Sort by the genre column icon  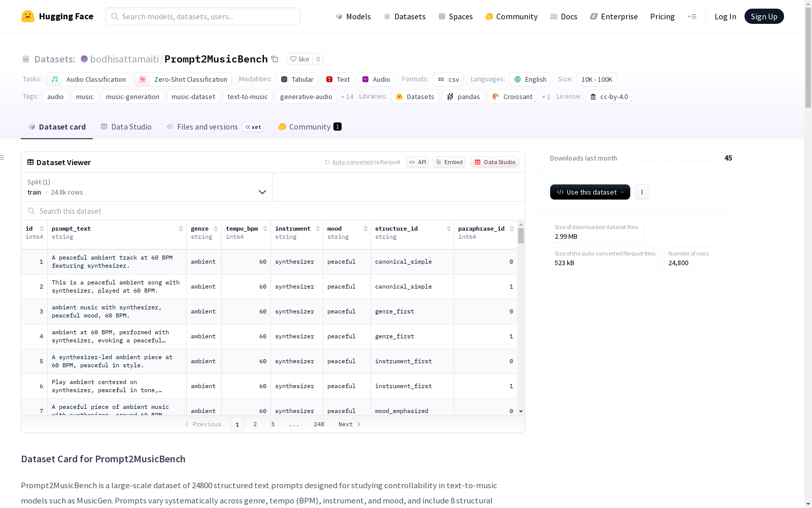[x=216, y=229]
